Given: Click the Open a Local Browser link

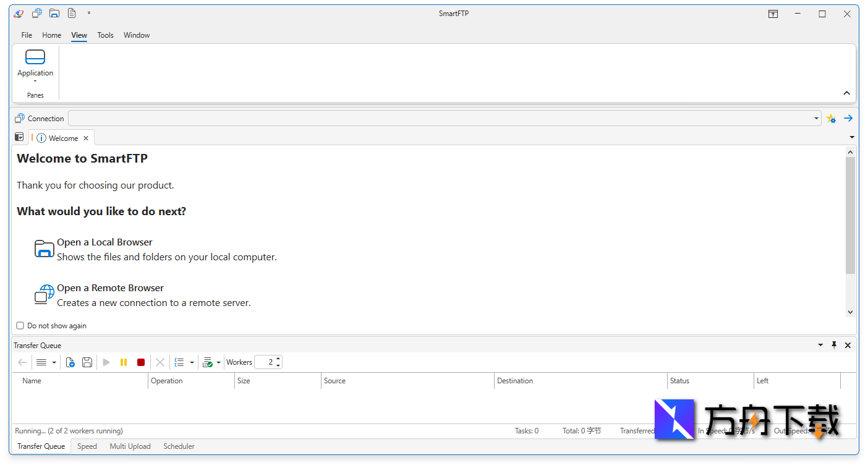Looking at the screenshot, I should 104,242.
